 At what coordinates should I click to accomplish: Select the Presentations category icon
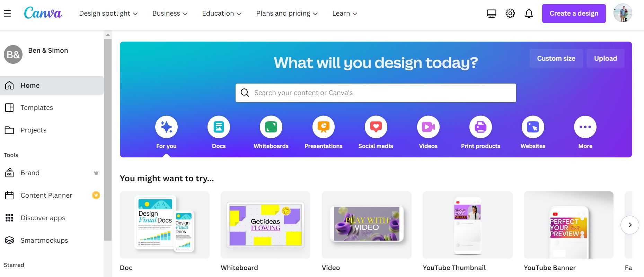tap(324, 127)
